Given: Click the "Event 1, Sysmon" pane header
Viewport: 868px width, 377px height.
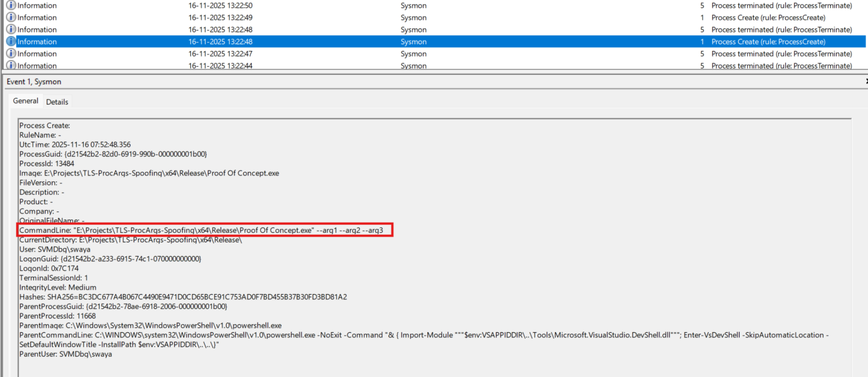Looking at the screenshot, I should [x=34, y=82].
